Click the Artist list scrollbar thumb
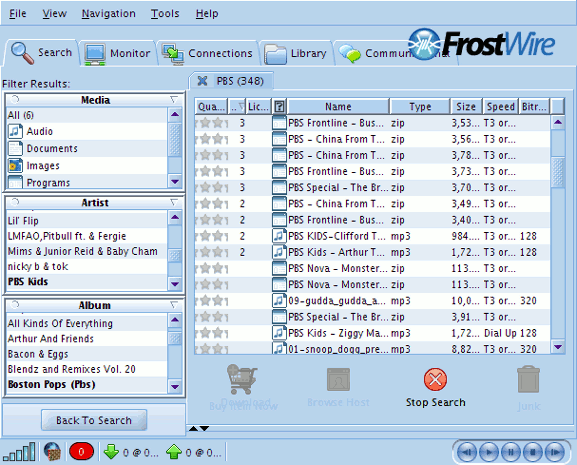 click(175, 256)
